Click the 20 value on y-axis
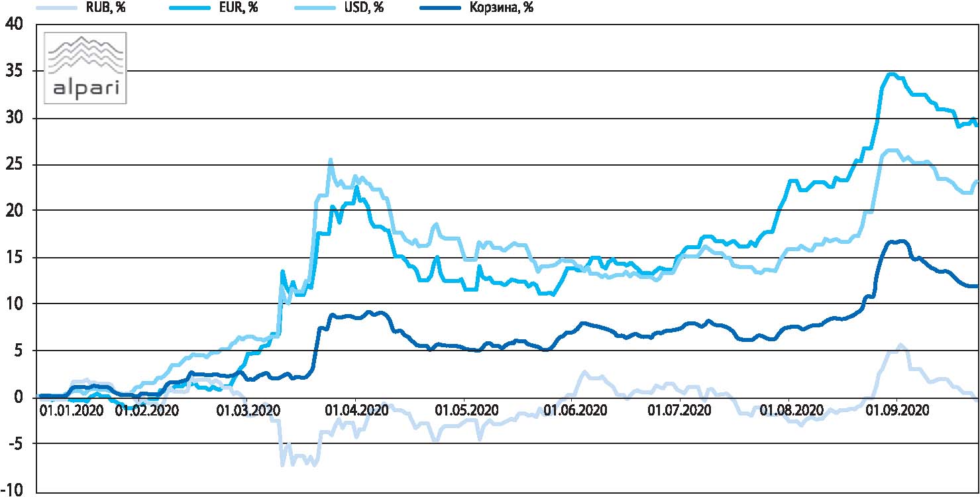 13,211
